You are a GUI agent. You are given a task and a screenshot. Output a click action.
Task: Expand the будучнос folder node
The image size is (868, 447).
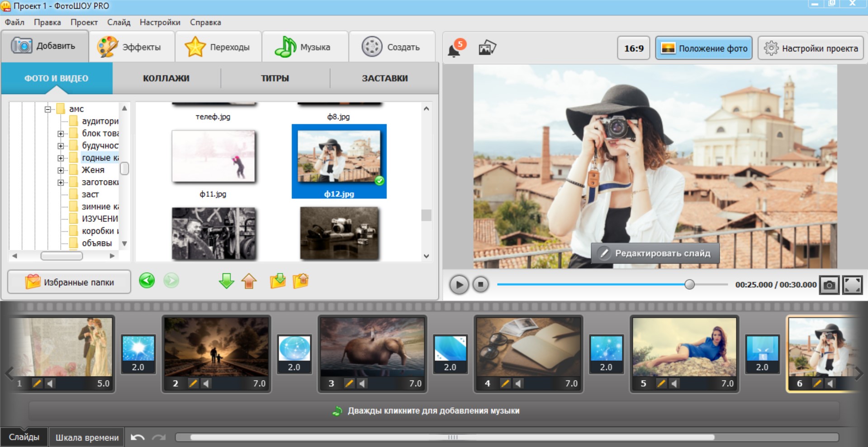(61, 146)
